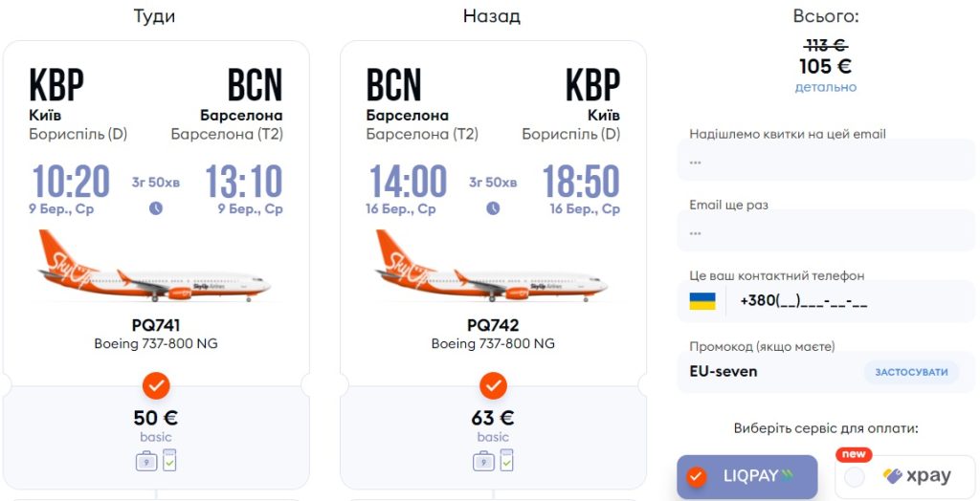The width and height of the screenshot is (980, 501).
Task: Click the SkyUp plane image for flight PQ741
Action: pyautogui.click(x=155, y=269)
